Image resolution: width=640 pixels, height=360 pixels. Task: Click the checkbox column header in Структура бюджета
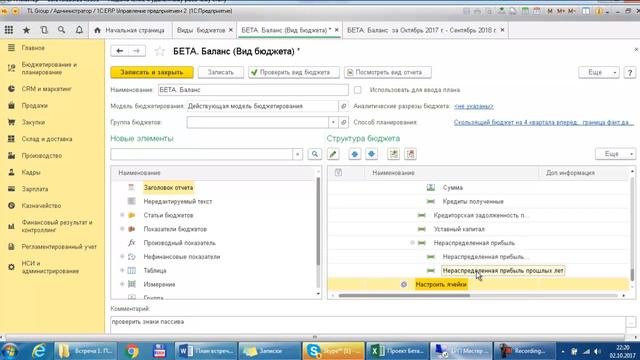click(338, 173)
